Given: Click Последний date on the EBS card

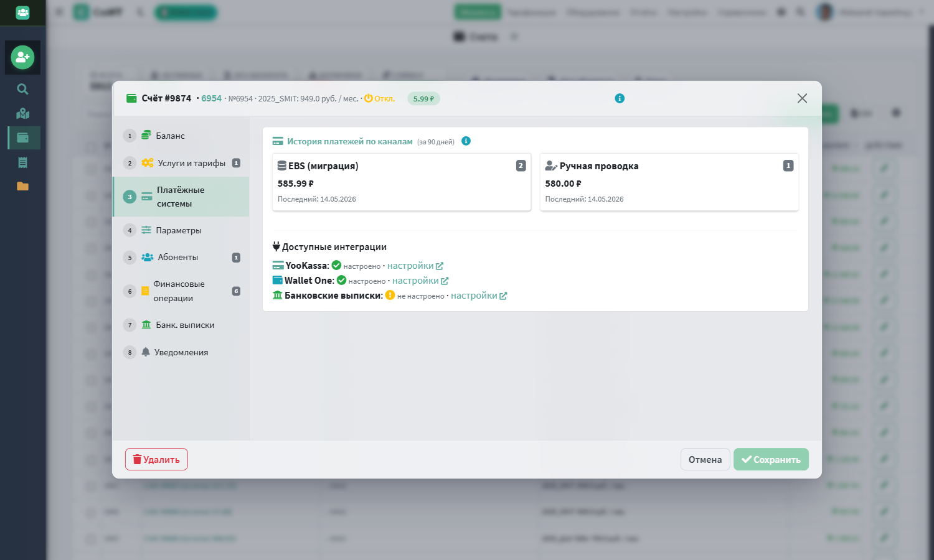Looking at the screenshot, I should click(317, 199).
